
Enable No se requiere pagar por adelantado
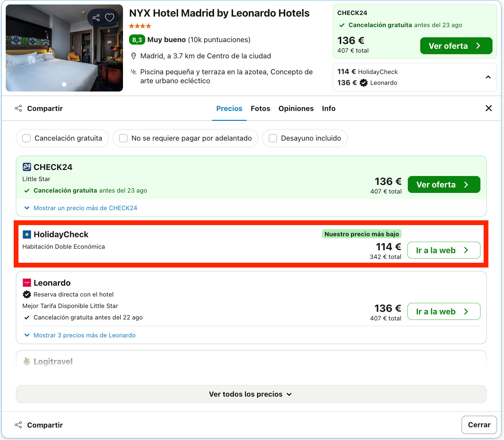(x=123, y=138)
